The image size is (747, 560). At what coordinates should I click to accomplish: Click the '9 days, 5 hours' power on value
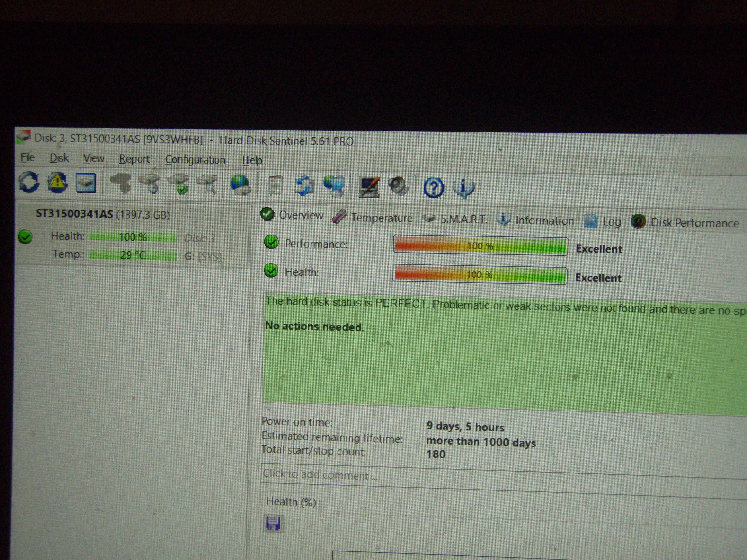coord(465,427)
